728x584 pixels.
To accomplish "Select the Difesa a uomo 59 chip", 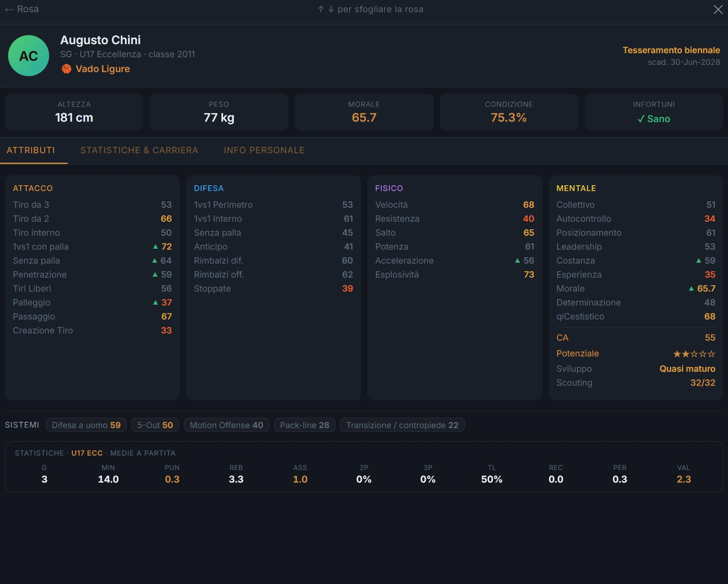I will (86, 425).
